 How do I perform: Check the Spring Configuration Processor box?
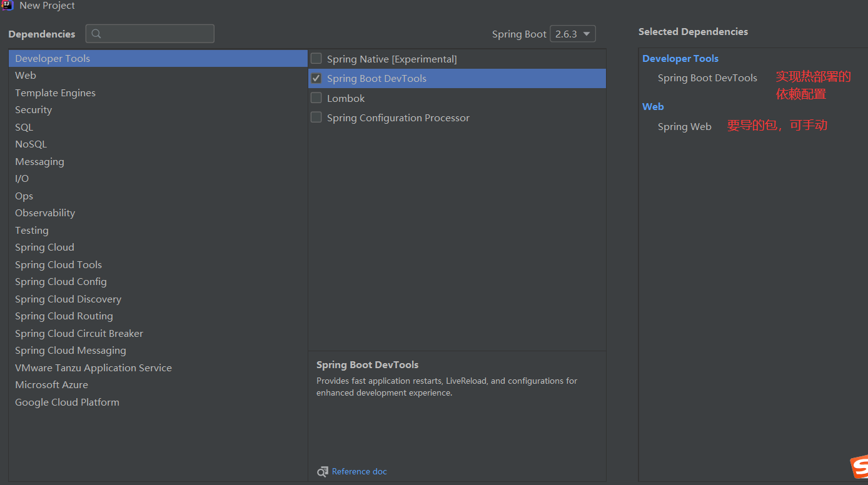(316, 117)
